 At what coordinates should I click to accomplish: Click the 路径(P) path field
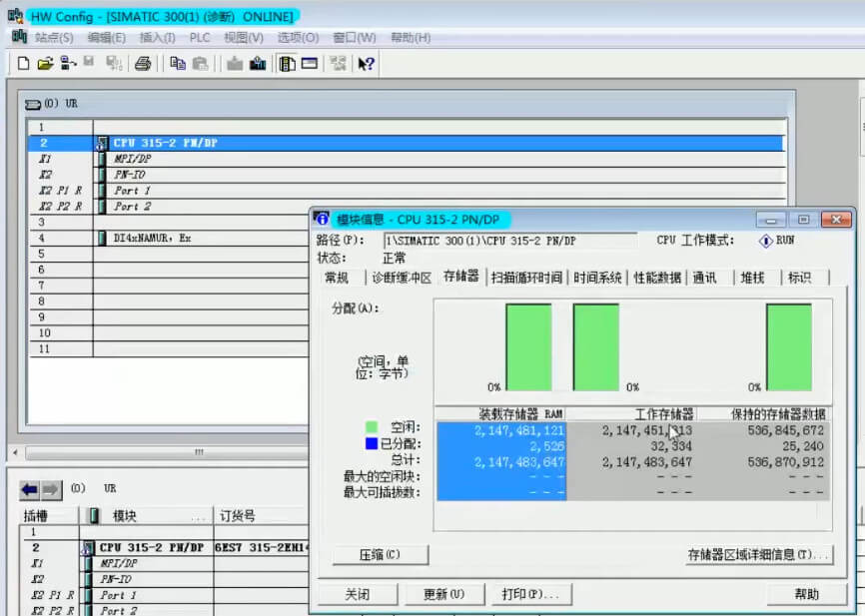coord(510,241)
